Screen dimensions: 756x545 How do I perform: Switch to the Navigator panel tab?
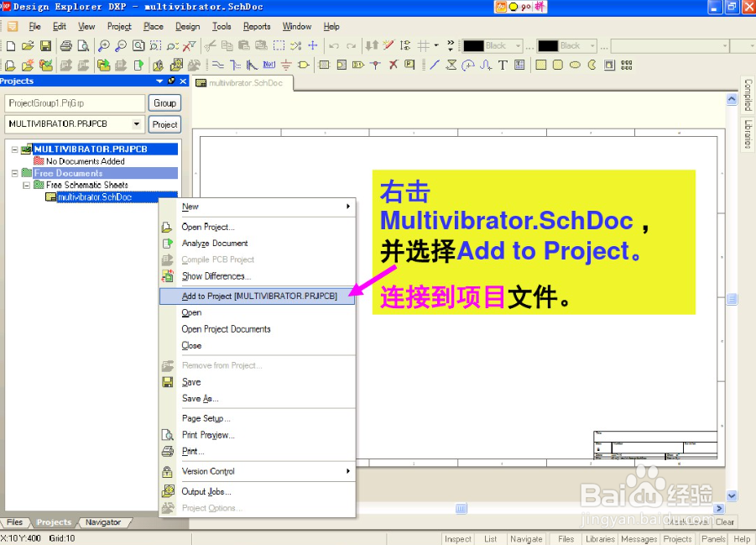coord(103,522)
